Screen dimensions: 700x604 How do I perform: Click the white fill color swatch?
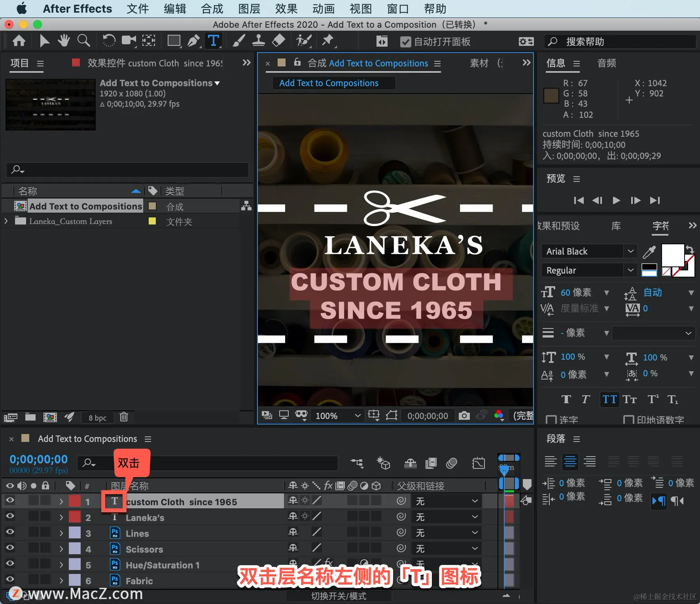point(672,255)
